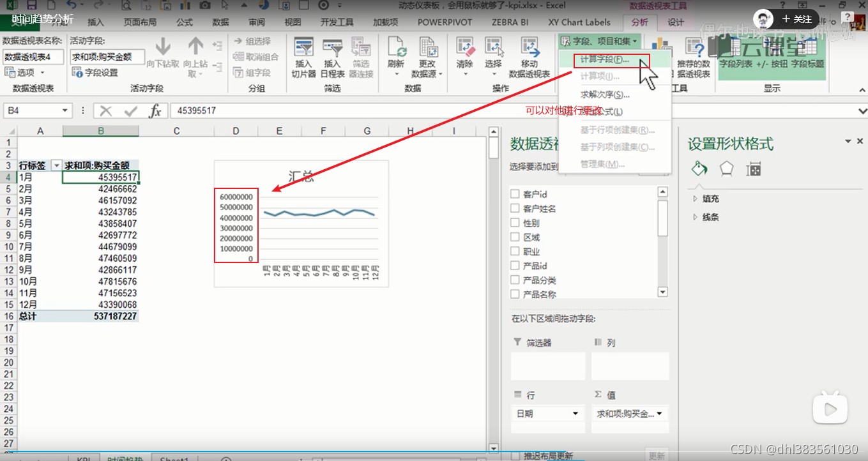Image resolution: width=868 pixels, height=461 pixels.
Task: Click the fx insert function button
Action: (x=155, y=111)
